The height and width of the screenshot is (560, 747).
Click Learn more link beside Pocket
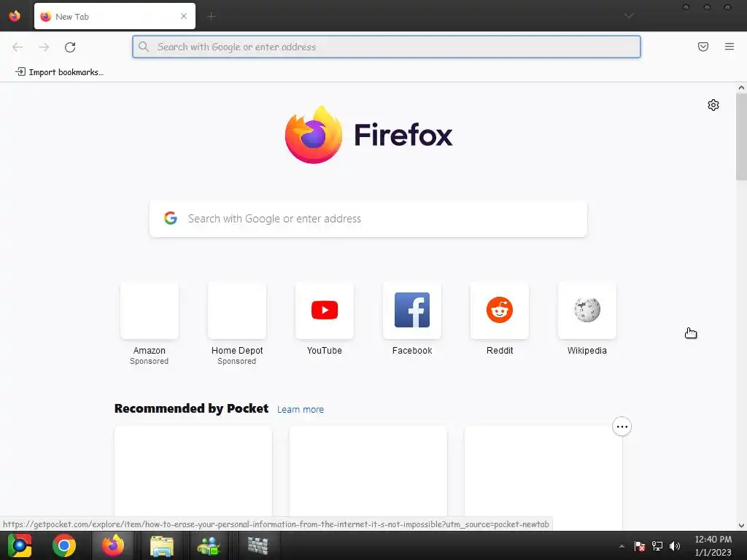pyautogui.click(x=300, y=410)
